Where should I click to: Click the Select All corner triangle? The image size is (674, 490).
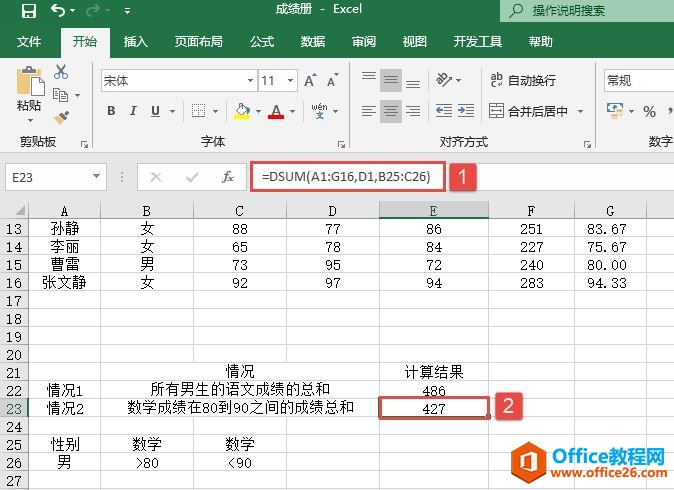20,210
